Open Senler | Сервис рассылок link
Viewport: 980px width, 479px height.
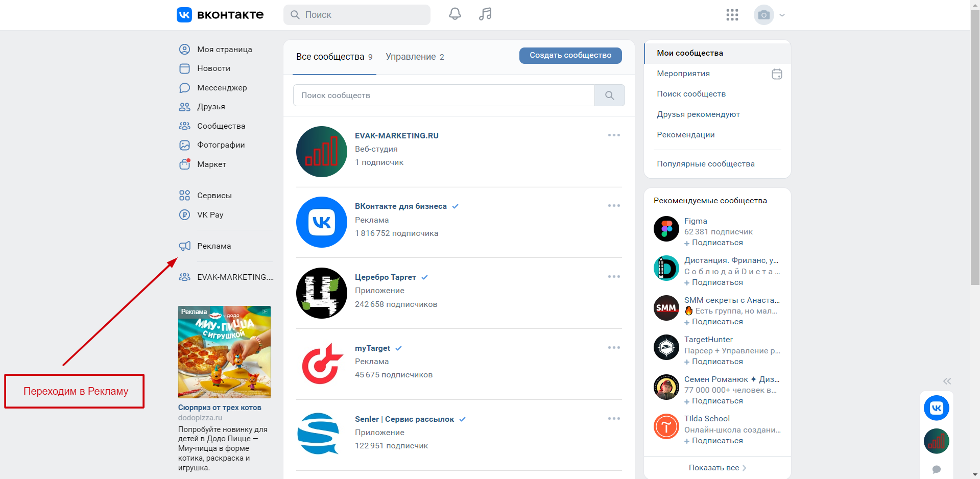click(x=404, y=419)
